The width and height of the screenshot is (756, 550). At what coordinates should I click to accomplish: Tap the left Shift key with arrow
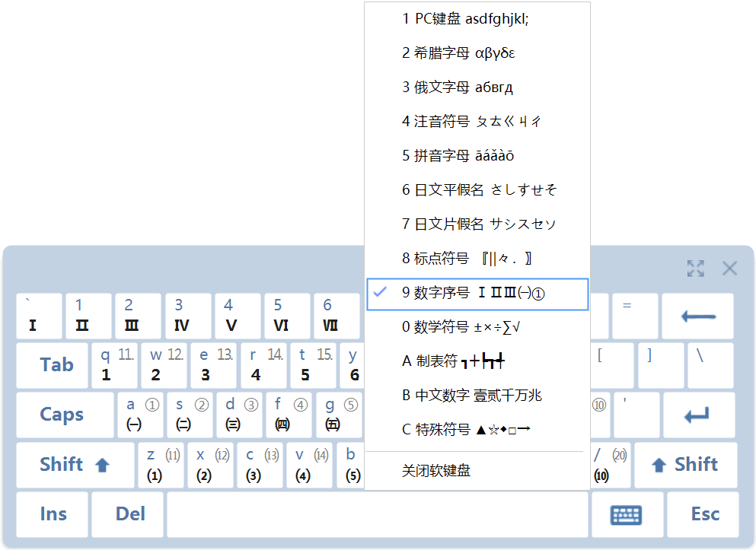75,465
